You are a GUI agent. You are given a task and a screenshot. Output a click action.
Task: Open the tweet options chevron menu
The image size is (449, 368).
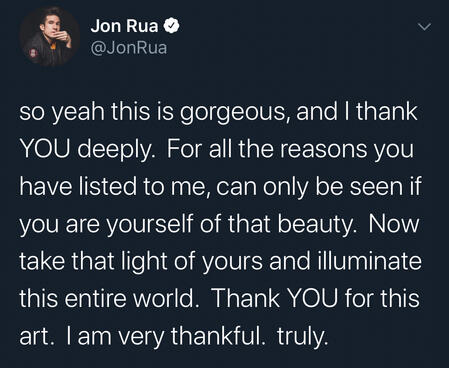(x=424, y=27)
